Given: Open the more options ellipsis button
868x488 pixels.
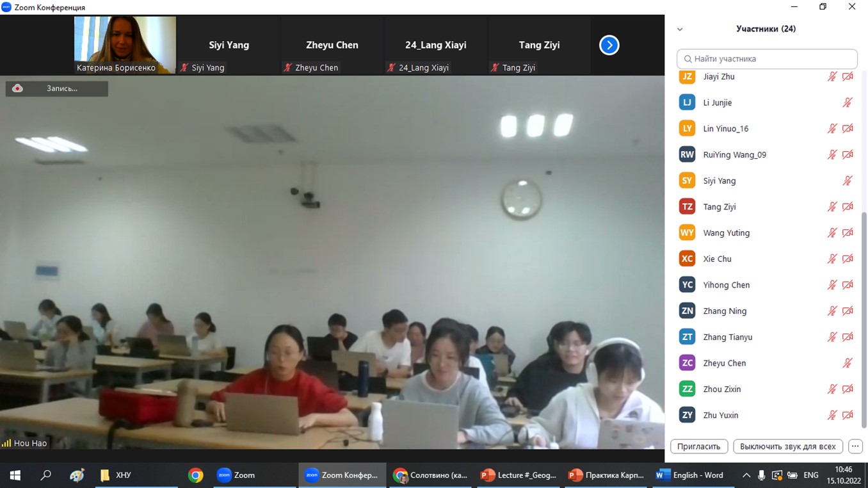Looking at the screenshot, I should pos(855,446).
